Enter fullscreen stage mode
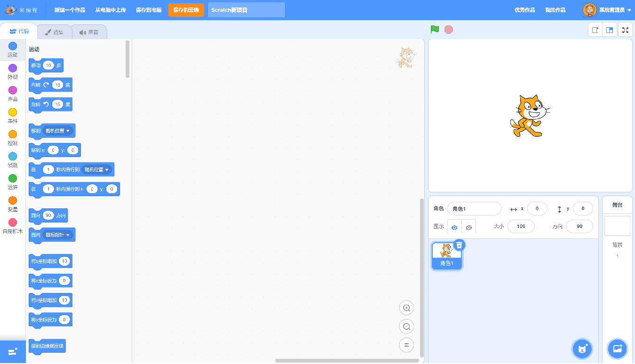The height and width of the screenshot is (364, 635). point(625,30)
